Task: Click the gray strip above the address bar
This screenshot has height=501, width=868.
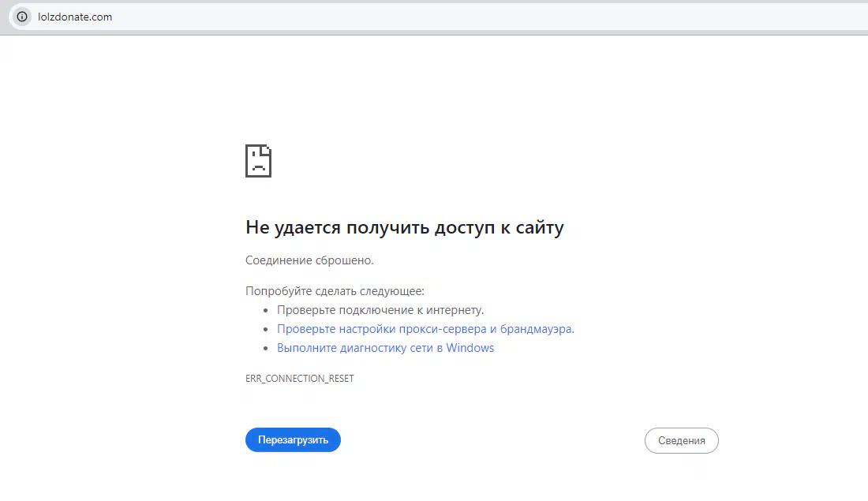Action: click(434, 2)
